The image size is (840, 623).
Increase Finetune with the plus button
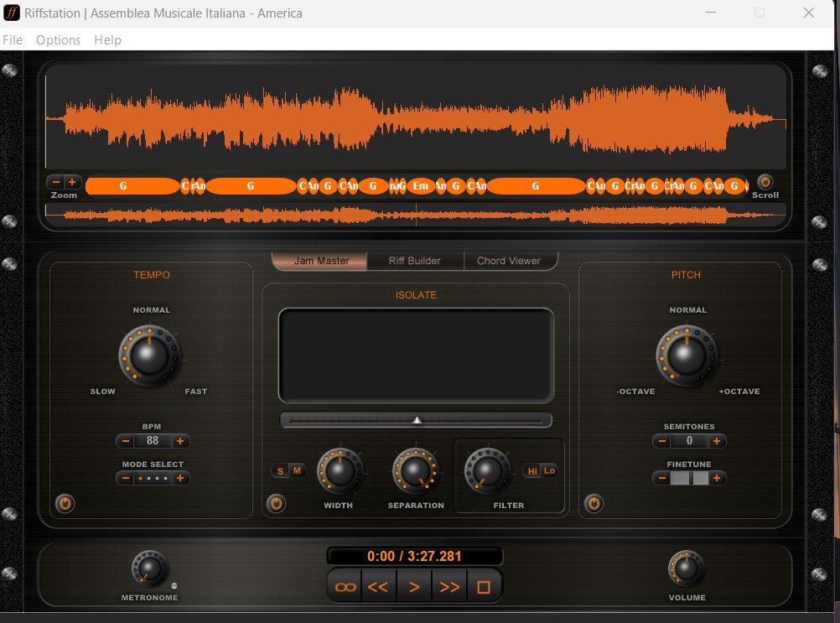[x=717, y=478]
